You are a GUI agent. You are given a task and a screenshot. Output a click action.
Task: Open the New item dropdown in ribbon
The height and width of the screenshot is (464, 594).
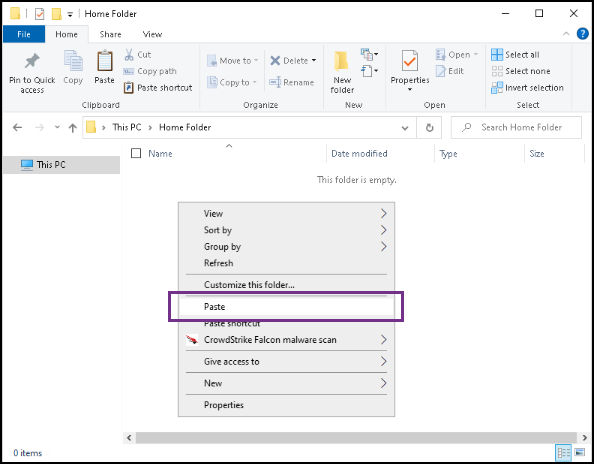pyautogui.click(x=369, y=55)
